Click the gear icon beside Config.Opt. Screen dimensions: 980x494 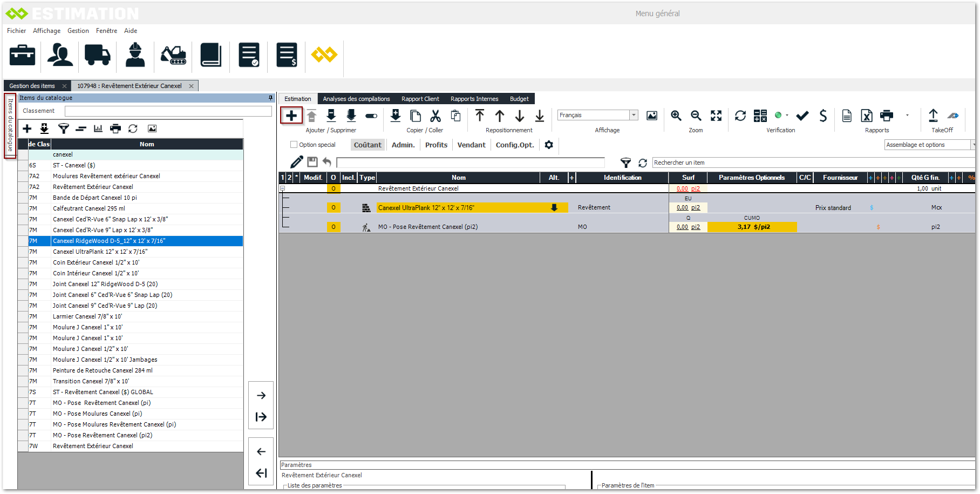click(549, 145)
